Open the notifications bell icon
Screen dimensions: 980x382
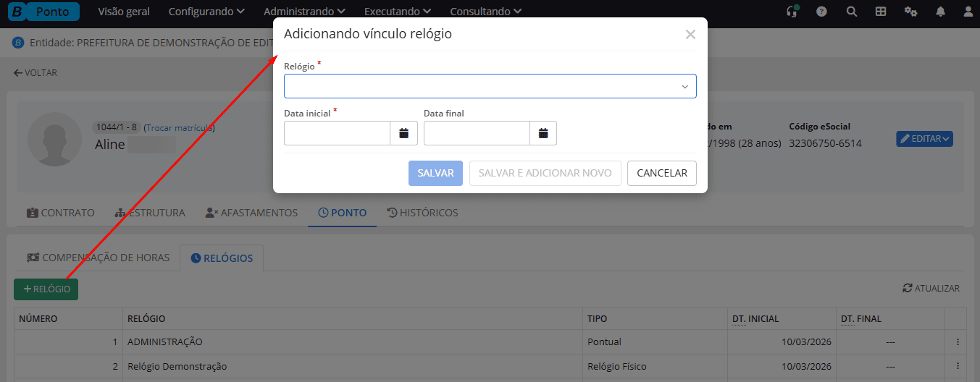tap(940, 12)
